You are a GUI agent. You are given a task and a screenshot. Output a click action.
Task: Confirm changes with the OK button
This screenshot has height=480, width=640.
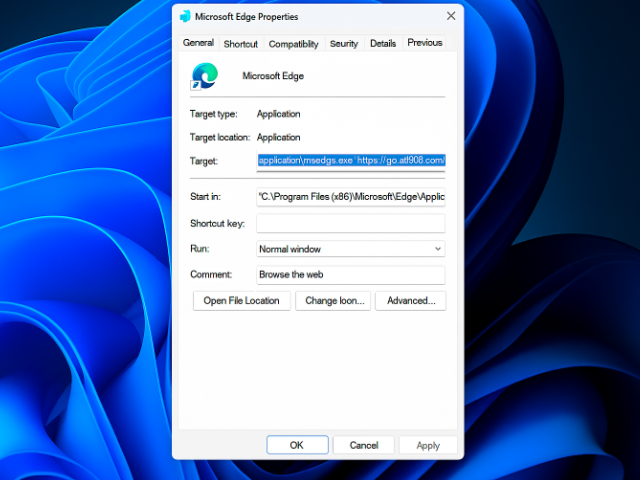296,445
